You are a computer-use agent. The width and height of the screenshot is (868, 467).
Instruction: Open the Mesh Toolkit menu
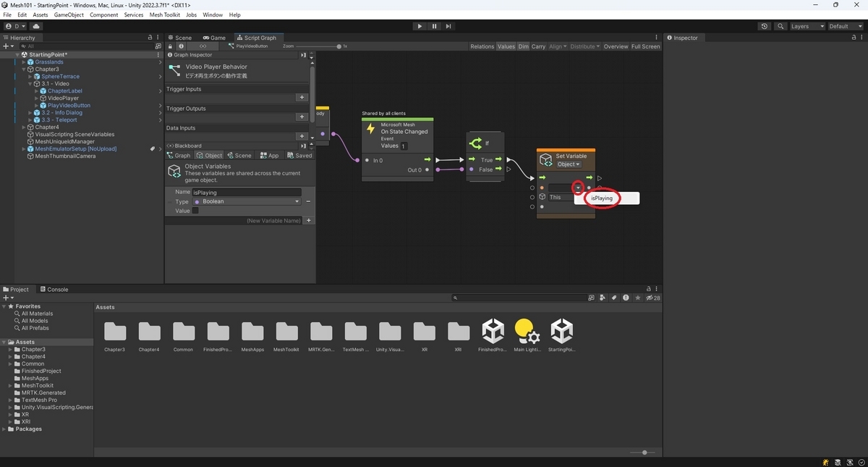coord(165,14)
